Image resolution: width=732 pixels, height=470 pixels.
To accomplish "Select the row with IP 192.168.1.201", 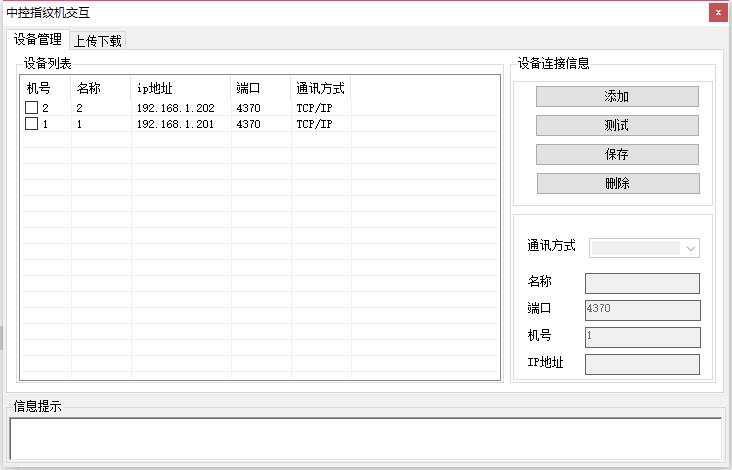I will (x=175, y=124).
